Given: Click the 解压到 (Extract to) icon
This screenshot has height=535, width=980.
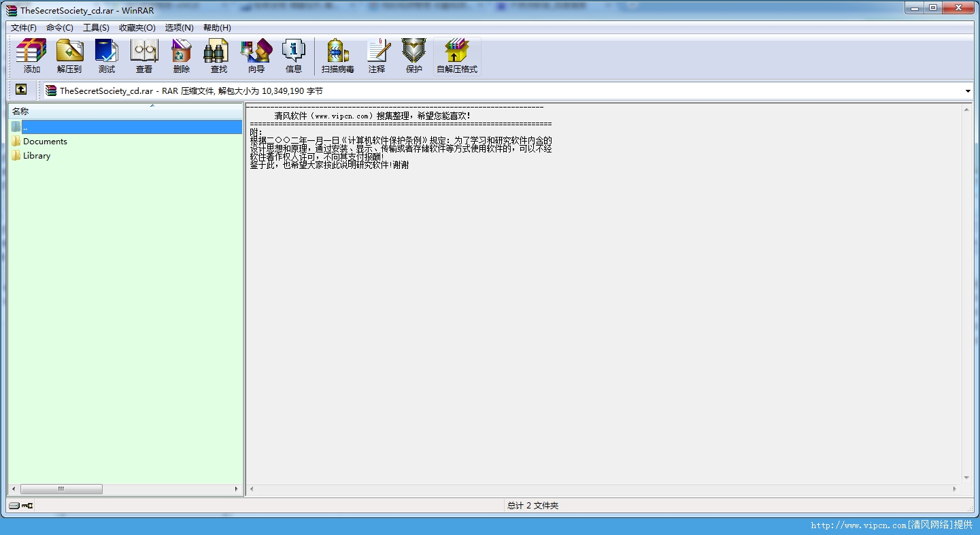Looking at the screenshot, I should [69, 56].
